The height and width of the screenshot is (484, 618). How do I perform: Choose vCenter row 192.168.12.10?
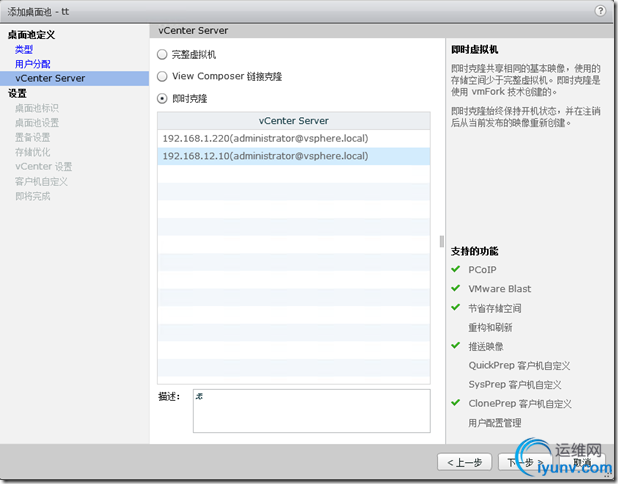pos(294,156)
